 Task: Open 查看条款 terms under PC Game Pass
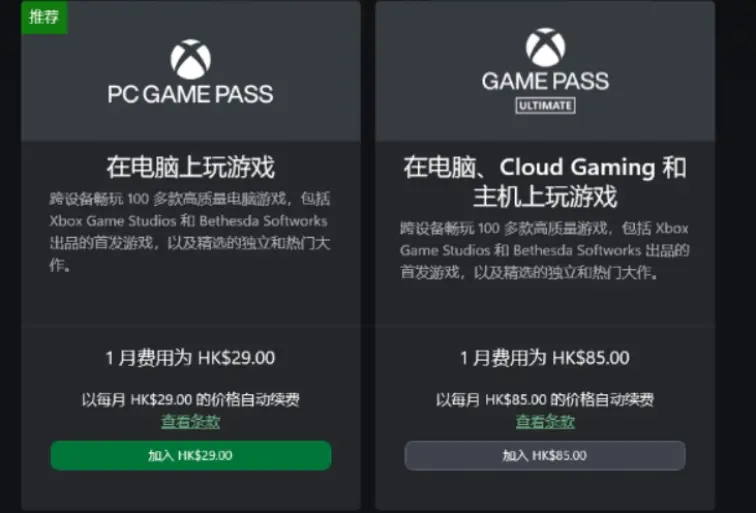click(x=190, y=421)
